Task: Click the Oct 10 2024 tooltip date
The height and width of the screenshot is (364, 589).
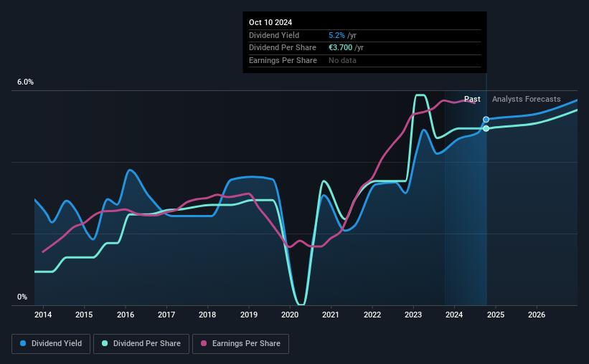Action: point(270,22)
